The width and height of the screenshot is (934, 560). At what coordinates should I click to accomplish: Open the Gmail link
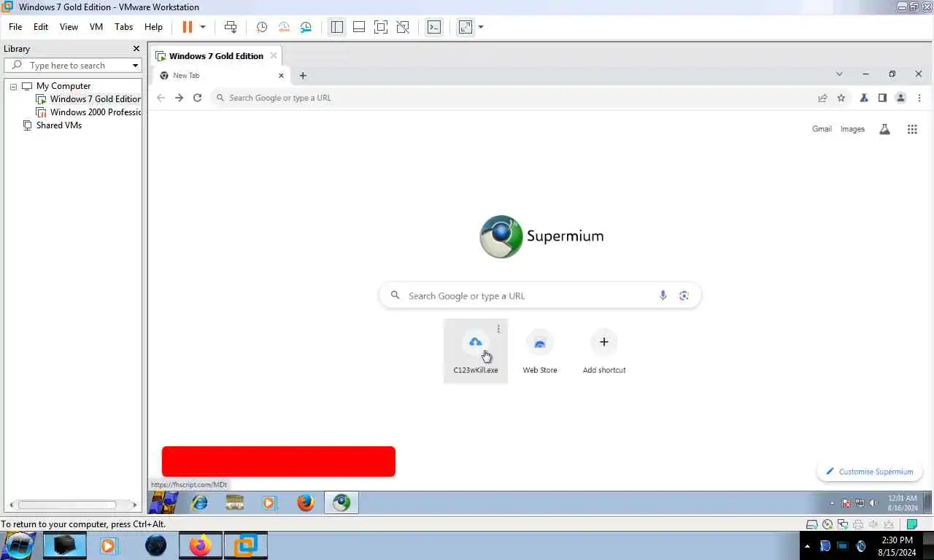tap(822, 129)
